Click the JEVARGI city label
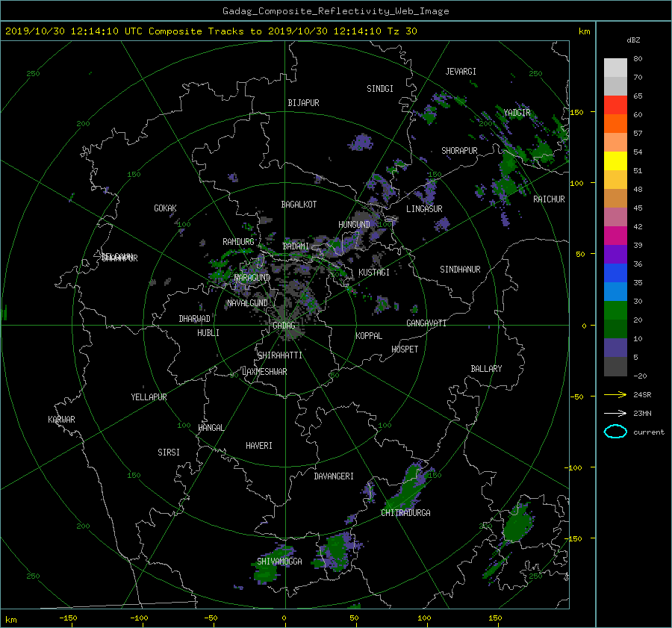The image size is (672, 628). (x=461, y=72)
